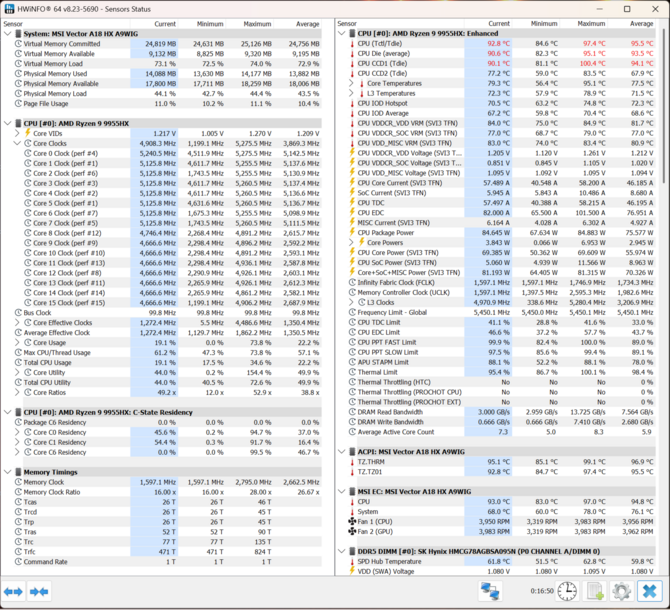Click the Thermal Limit gauge icon
Viewport: 670px width, 610px height.
(x=352, y=372)
